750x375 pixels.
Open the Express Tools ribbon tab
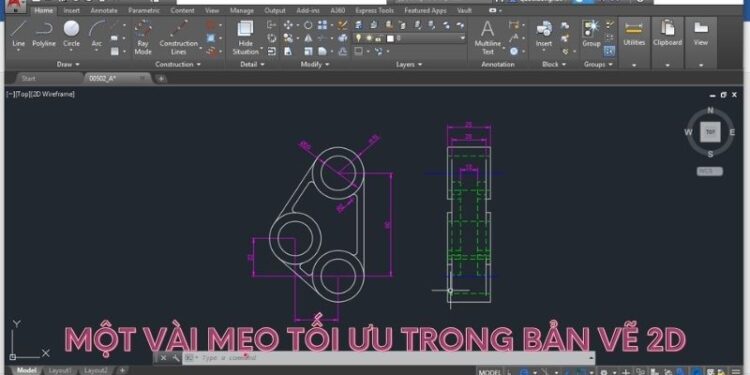375,11
